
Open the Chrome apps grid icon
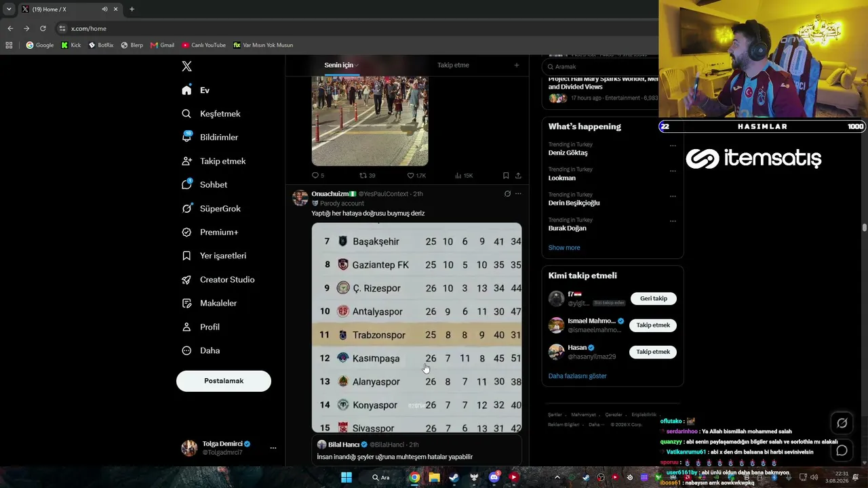9,45
